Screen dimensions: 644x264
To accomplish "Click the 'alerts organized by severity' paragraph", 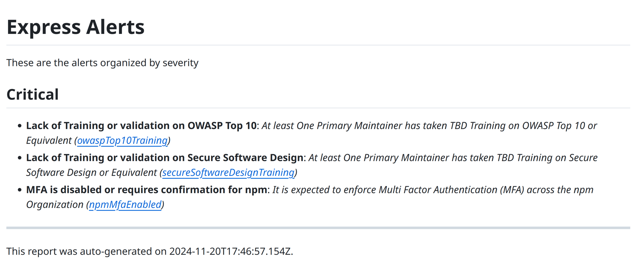I will click(x=102, y=63).
